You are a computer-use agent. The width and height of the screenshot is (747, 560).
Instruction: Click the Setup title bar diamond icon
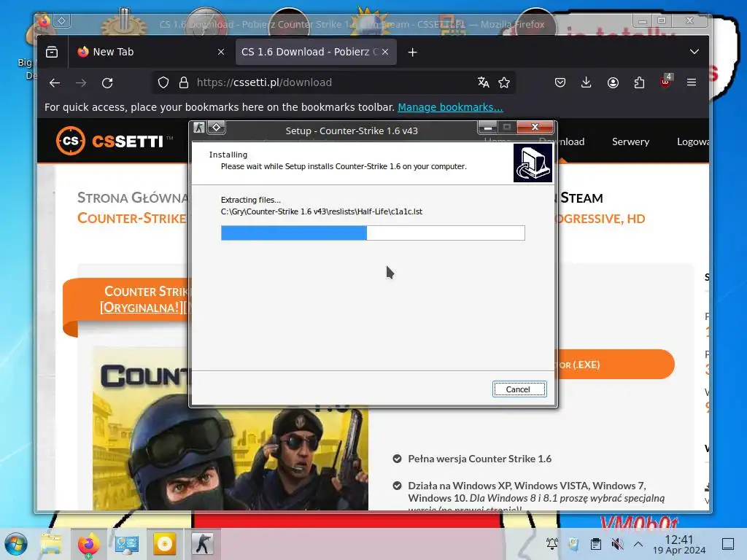(x=216, y=128)
